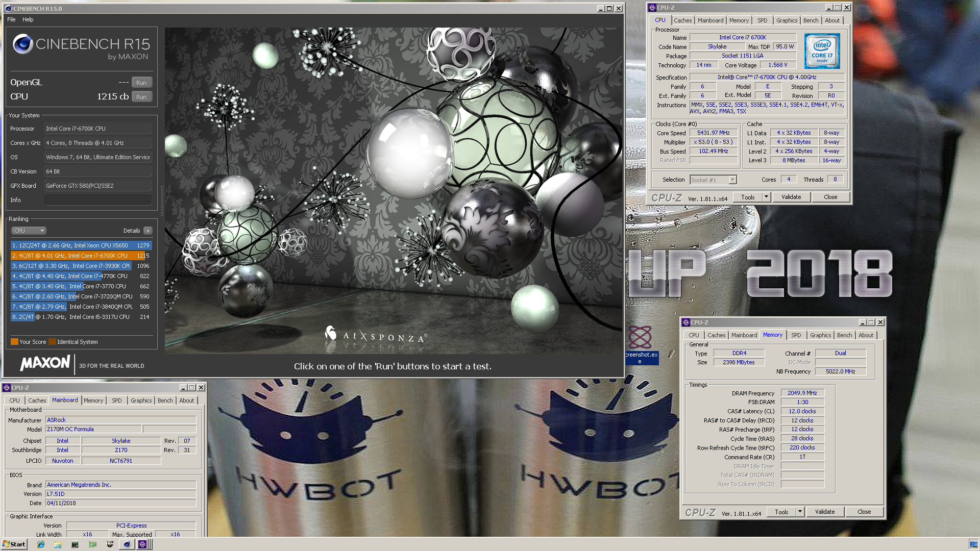
Task: Open Internet Explorer from the taskbar
Action: pyautogui.click(x=41, y=544)
